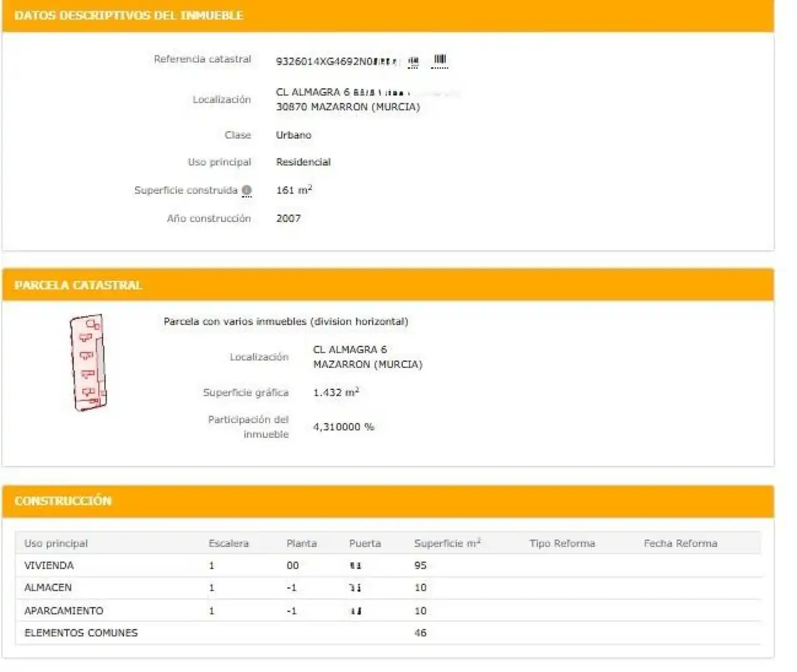Click the QR code icon beside the cadastral reference
Image resolution: width=797 pixels, height=672 pixels.
(413, 61)
